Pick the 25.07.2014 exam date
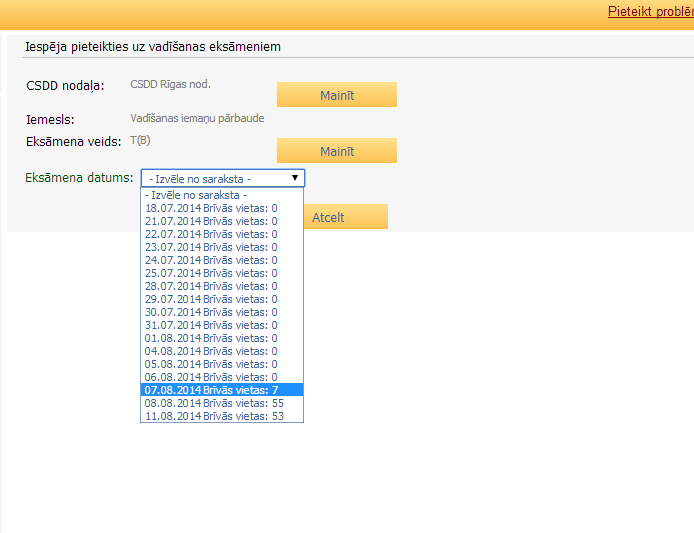The width and height of the screenshot is (694, 533). point(222,273)
